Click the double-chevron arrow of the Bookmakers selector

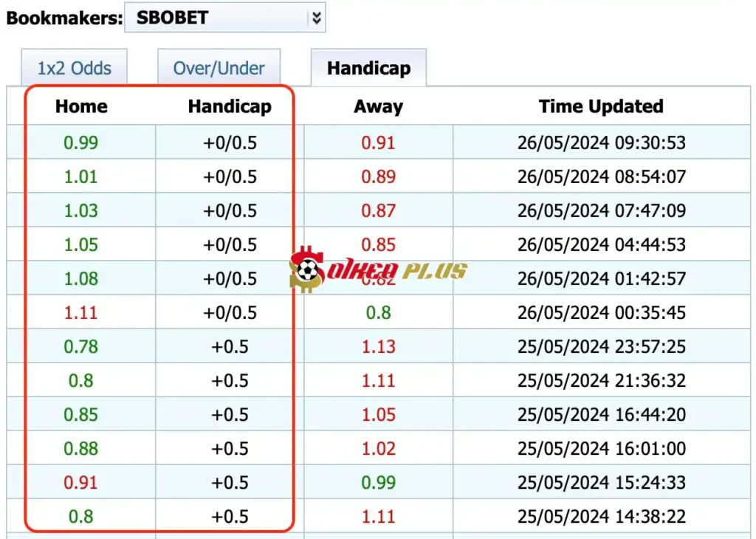(x=316, y=18)
